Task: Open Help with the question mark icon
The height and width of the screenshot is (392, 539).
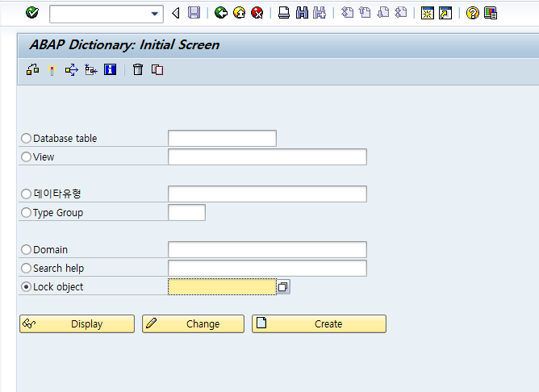Action: click(472, 13)
